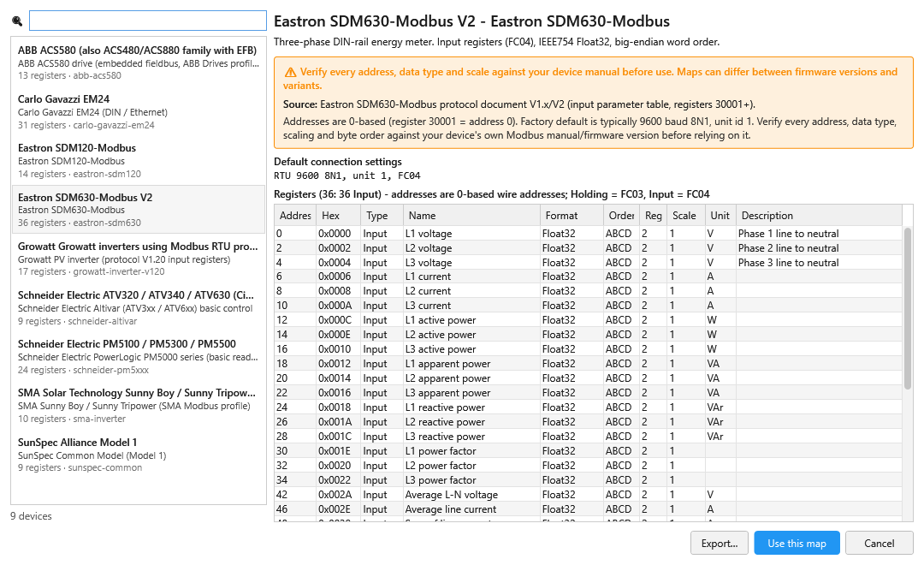
Task: Click the L1 reactive power cell
Action: [x=471, y=407]
